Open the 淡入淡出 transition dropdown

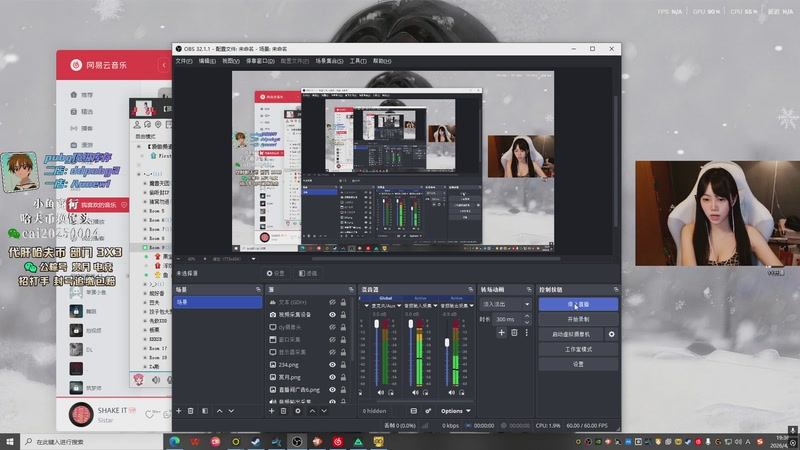[506, 304]
